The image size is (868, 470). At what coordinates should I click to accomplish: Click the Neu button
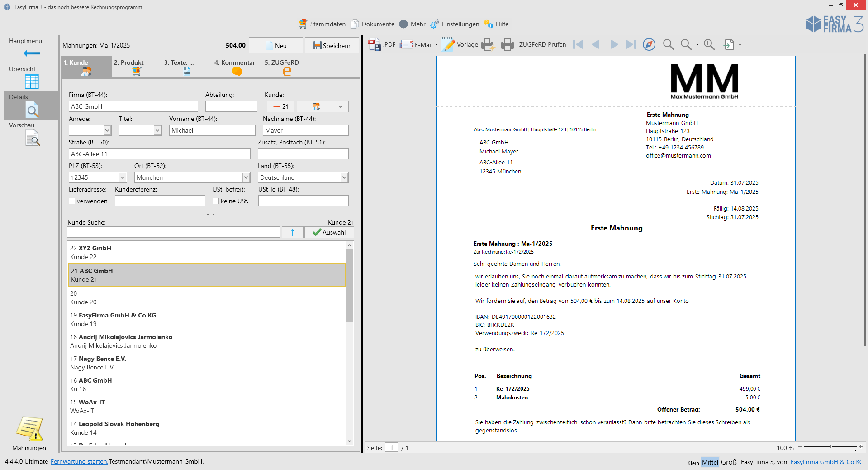[276, 45]
